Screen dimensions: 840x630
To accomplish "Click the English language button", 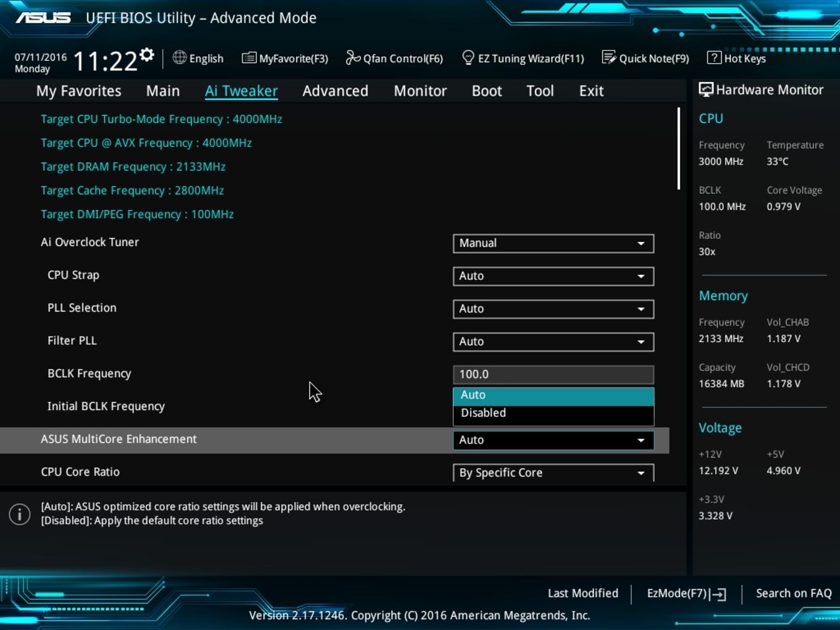I will coord(198,58).
